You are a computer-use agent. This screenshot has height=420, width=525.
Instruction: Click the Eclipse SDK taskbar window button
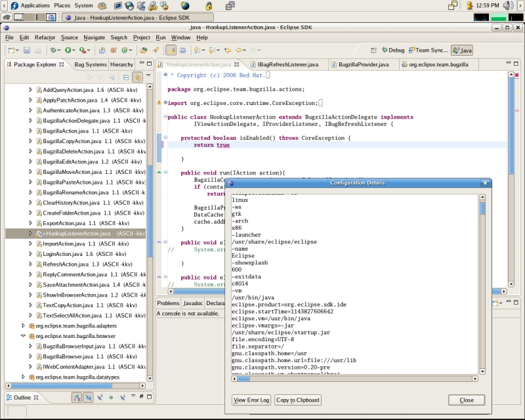coord(138,18)
